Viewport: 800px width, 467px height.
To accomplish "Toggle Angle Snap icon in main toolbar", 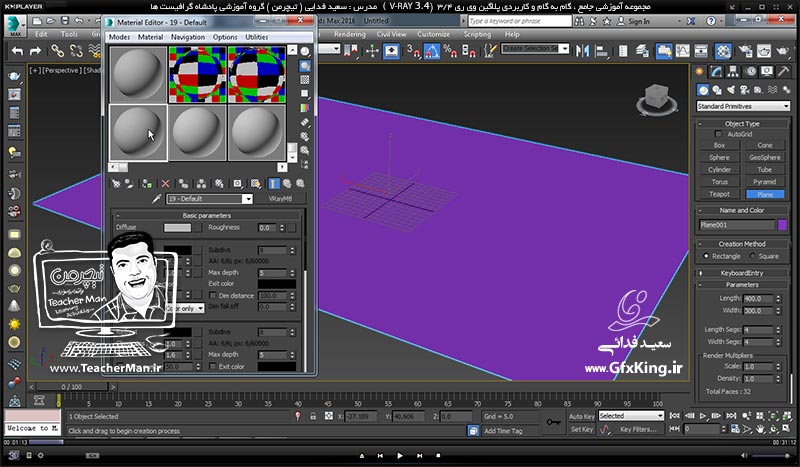I will 432,51.
